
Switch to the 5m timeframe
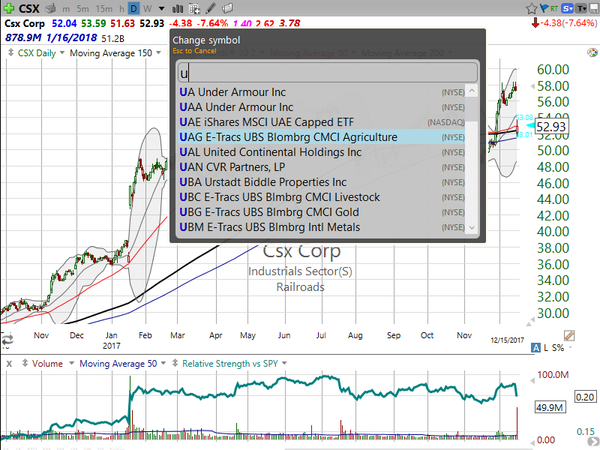pos(83,8)
